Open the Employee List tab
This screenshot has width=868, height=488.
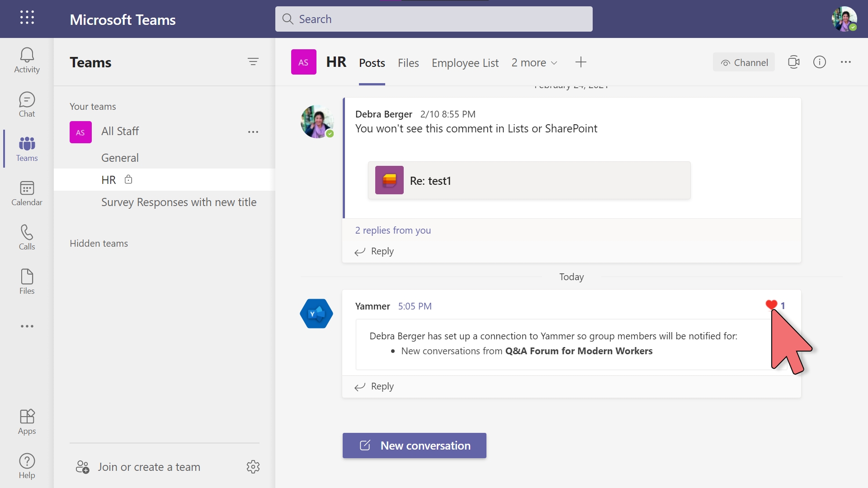pyautogui.click(x=465, y=63)
